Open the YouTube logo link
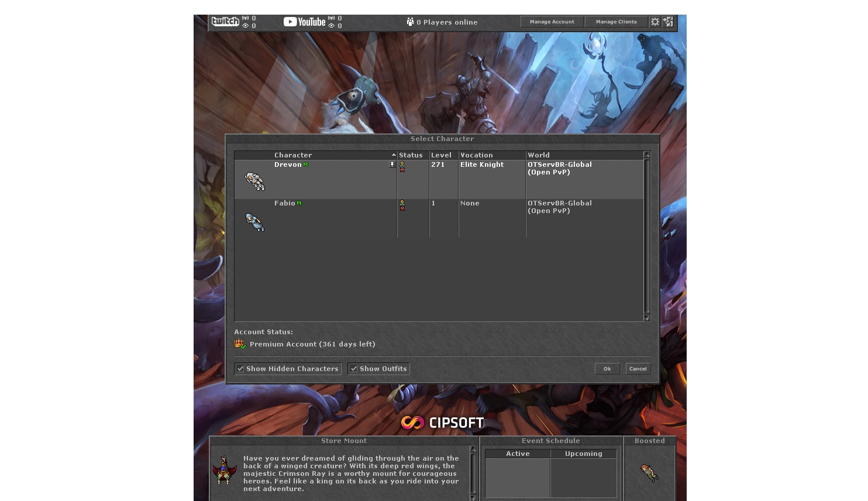 pyautogui.click(x=304, y=22)
